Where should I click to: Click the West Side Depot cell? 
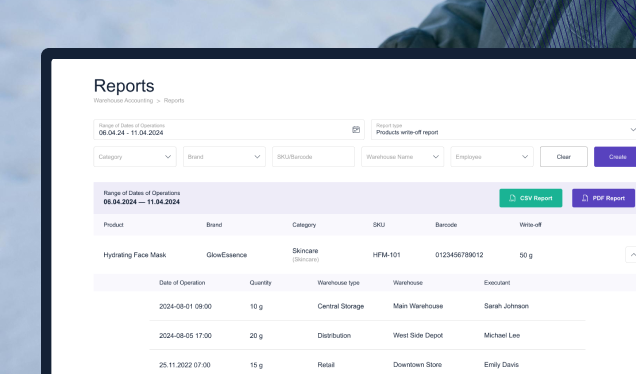click(x=418, y=335)
